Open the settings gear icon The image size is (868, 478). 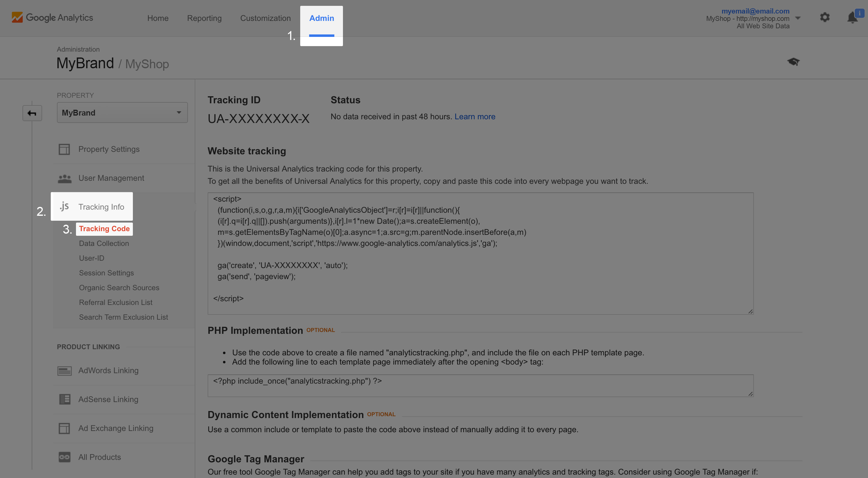click(x=825, y=17)
